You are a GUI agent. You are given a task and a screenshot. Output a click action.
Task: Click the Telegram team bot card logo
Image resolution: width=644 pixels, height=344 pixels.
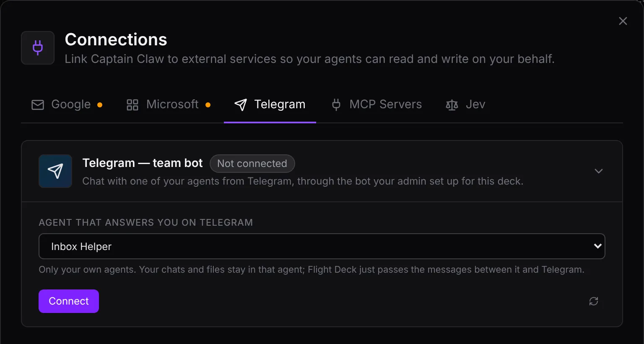coord(55,171)
